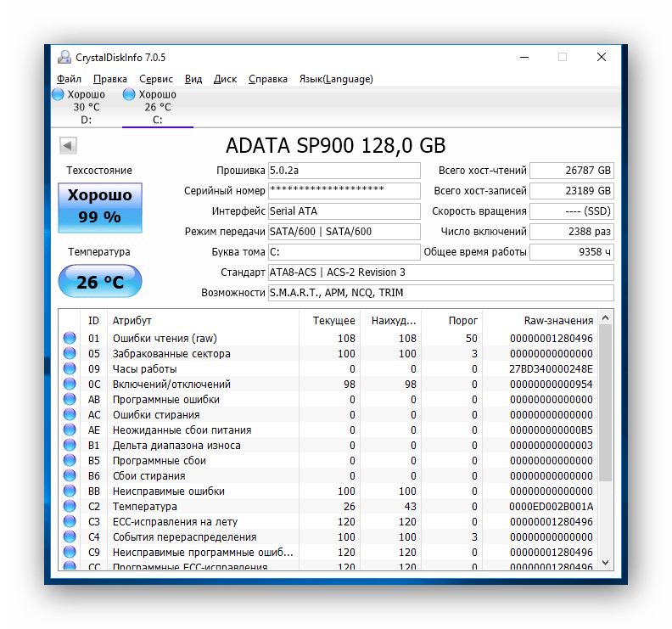The height and width of the screenshot is (629, 672).
Task: Click status dot of attribute B6
Action: pyautogui.click(x=70, y=475)
